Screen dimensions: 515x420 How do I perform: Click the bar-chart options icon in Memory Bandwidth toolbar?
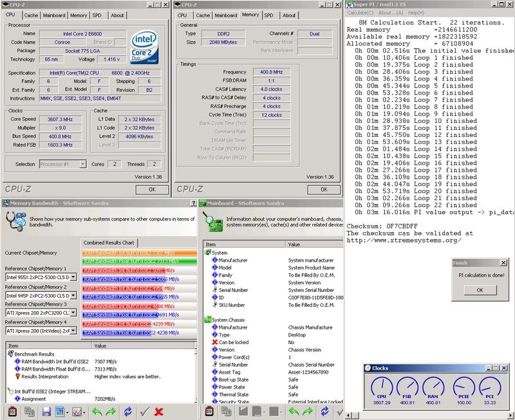pyautogui.click(x=60, y=412)
